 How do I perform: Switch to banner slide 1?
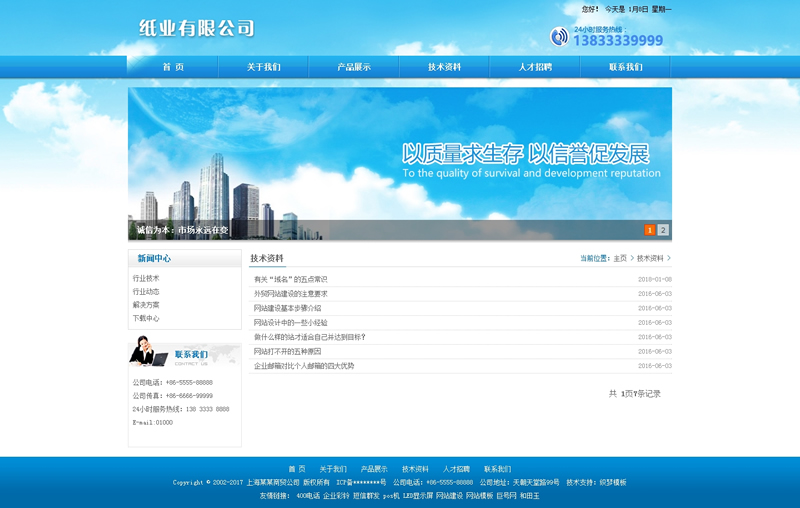click(650, 230)
